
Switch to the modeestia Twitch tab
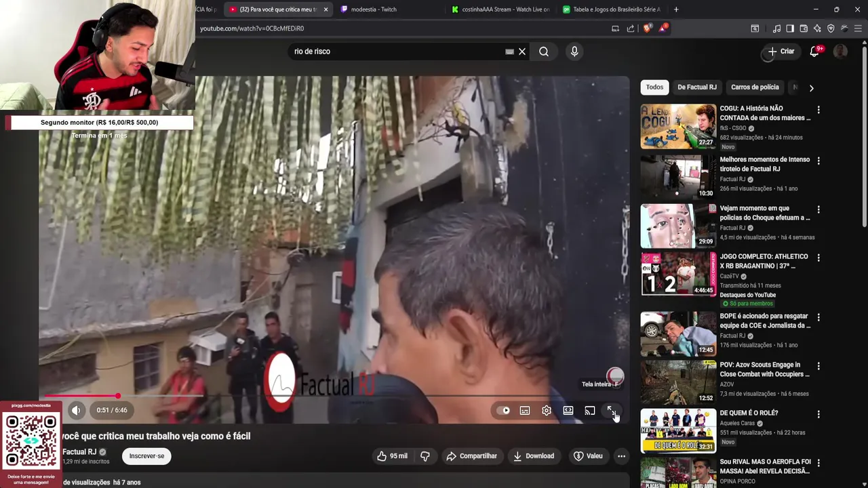pos(374,9)
